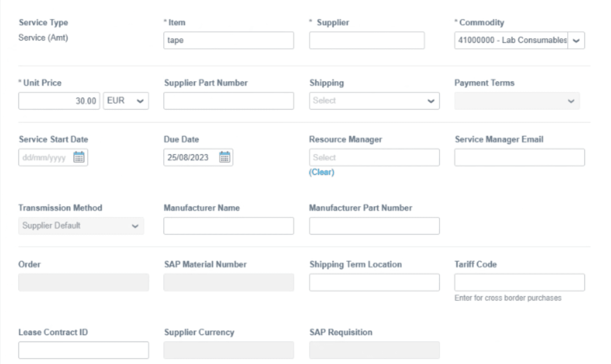
Task: Select the Lease Contract ID field
Action: (83, 350)
